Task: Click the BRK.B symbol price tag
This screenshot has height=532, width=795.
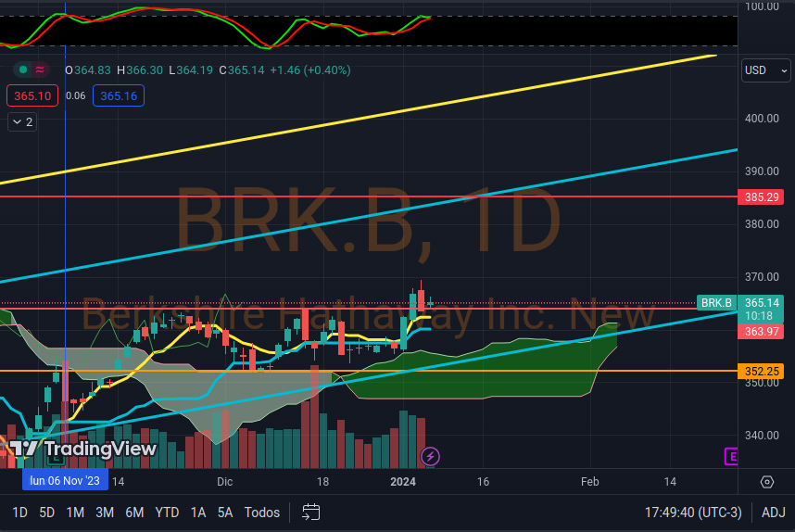Action: (716, 303)
